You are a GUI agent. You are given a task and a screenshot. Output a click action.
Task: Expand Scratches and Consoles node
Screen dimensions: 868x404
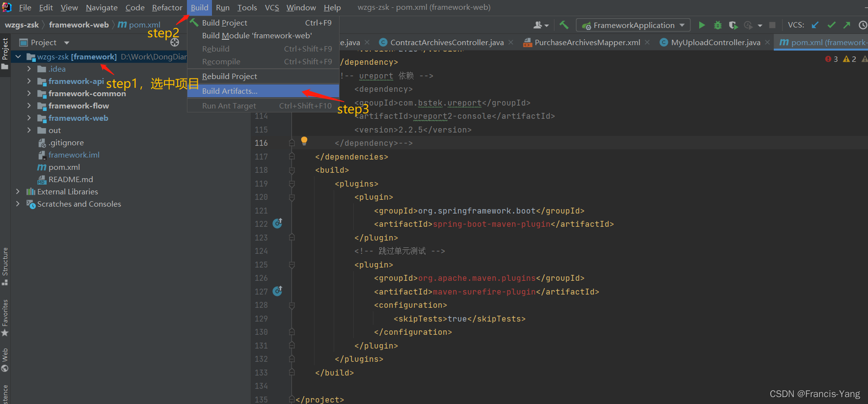click(x=18, y=204)
